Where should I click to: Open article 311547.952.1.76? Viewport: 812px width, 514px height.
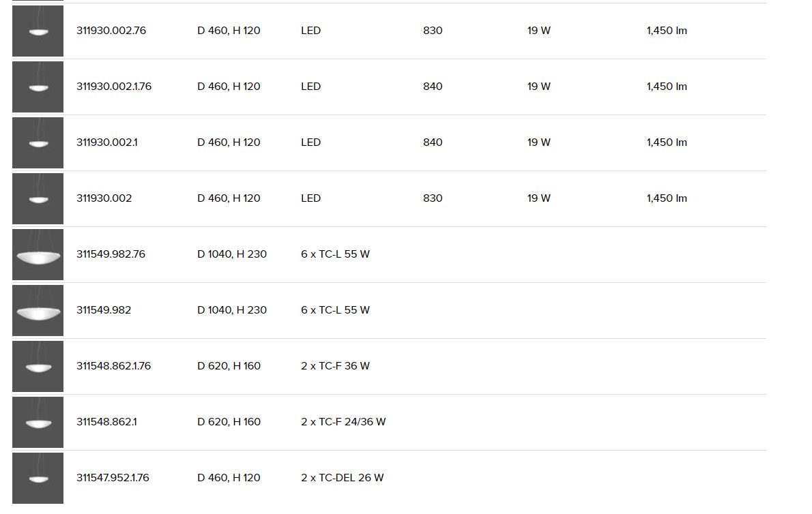point(113,477)
